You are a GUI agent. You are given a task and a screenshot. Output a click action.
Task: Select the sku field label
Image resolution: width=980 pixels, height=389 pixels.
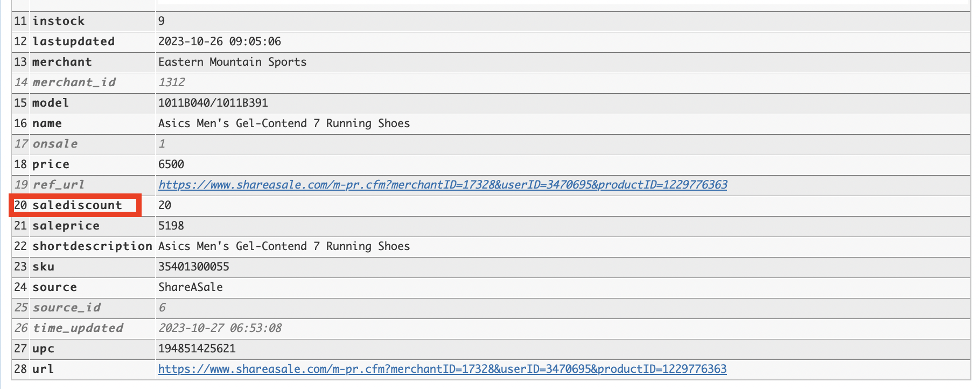tap(43, 267)
